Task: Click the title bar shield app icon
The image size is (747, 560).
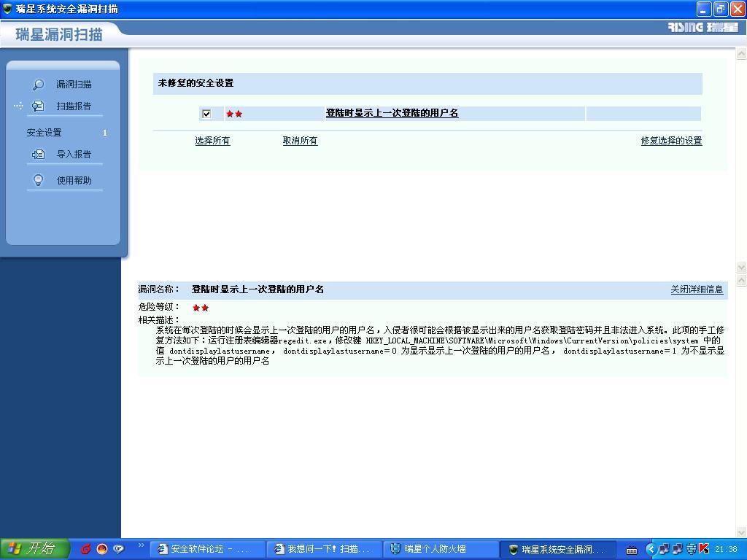Action: tap(7, 8)
